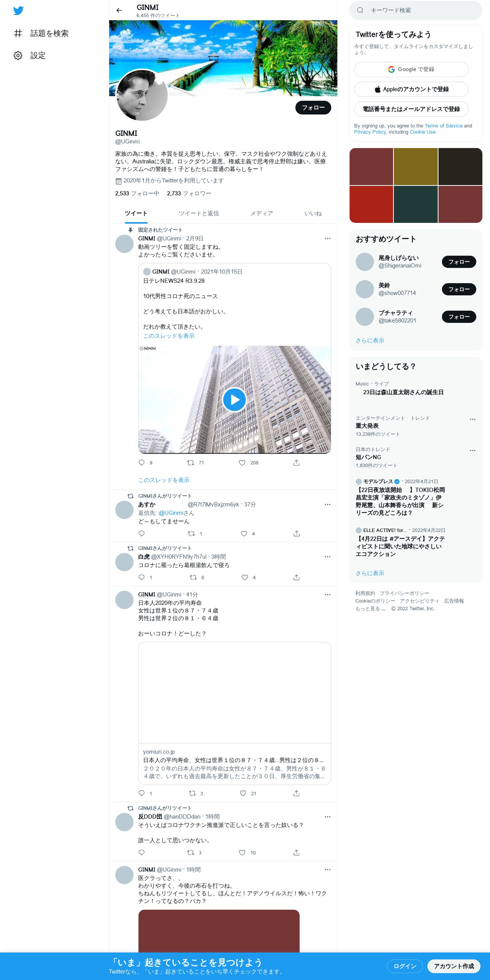Switch to メディア tab
Viewport: 490px width, 980px height.
261,213
